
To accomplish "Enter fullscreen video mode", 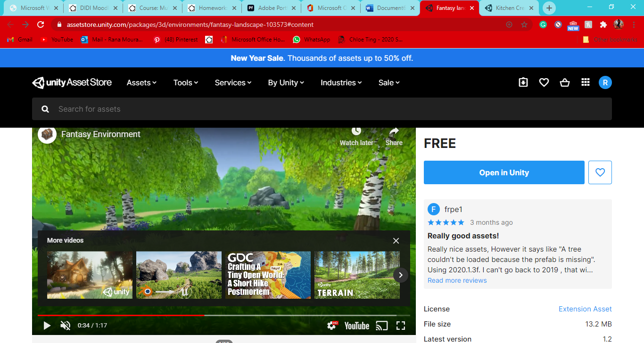I will [401, 325].
